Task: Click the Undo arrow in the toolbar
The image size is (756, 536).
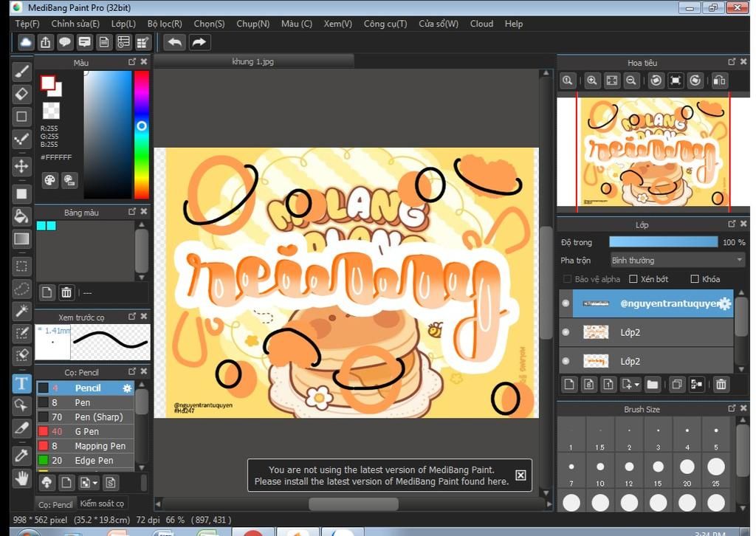Action: (175, 42)
